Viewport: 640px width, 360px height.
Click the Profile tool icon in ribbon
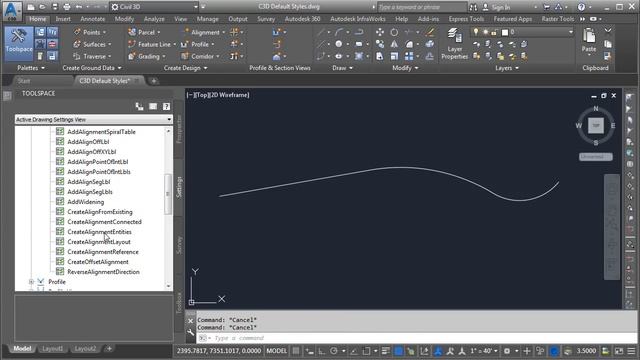click(x=185, y=44)
